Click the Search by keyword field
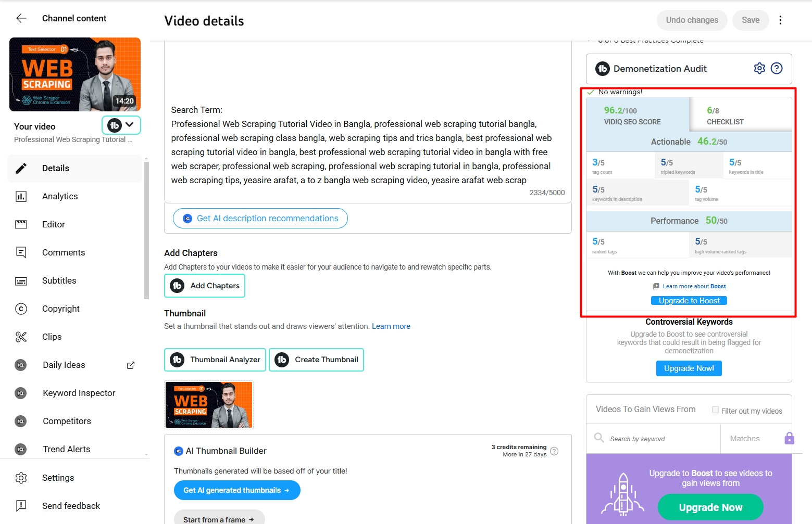This screenshot has width=812, height=524. pos(654,439)
